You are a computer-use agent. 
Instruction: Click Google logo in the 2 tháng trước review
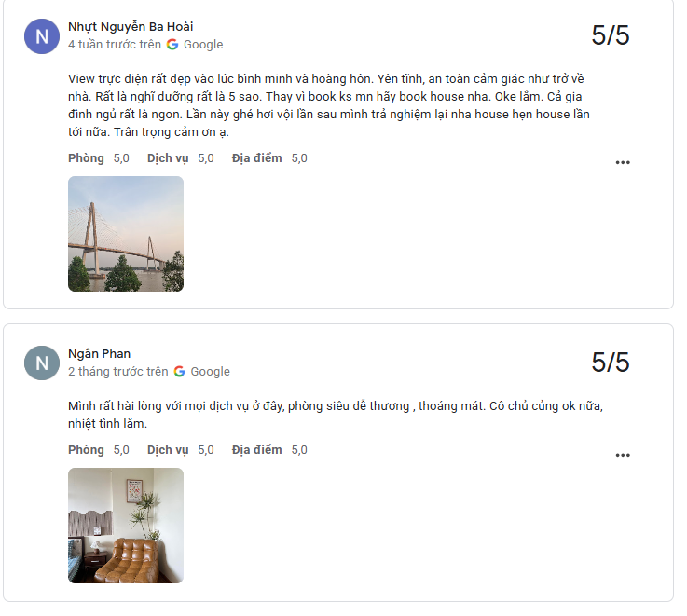[180, 372]
